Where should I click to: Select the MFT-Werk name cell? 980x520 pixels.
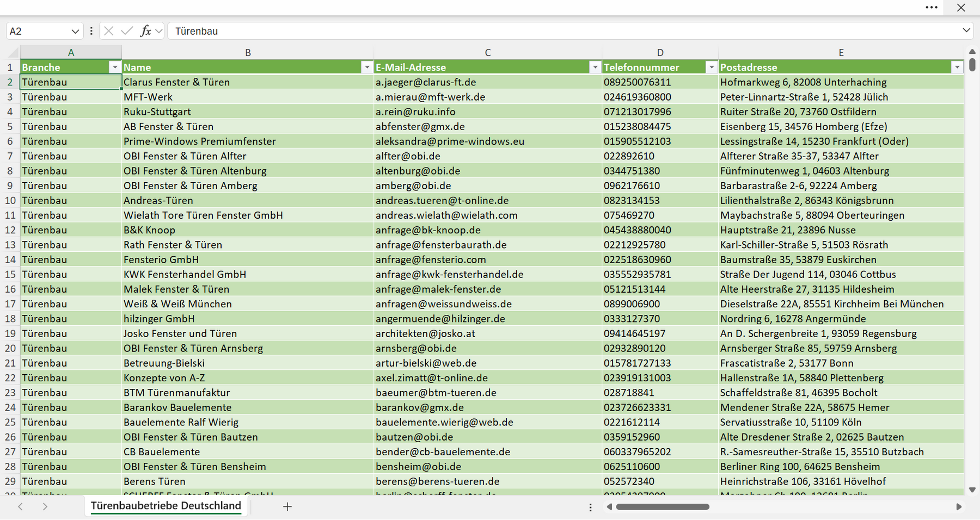(x=248, y=97)
